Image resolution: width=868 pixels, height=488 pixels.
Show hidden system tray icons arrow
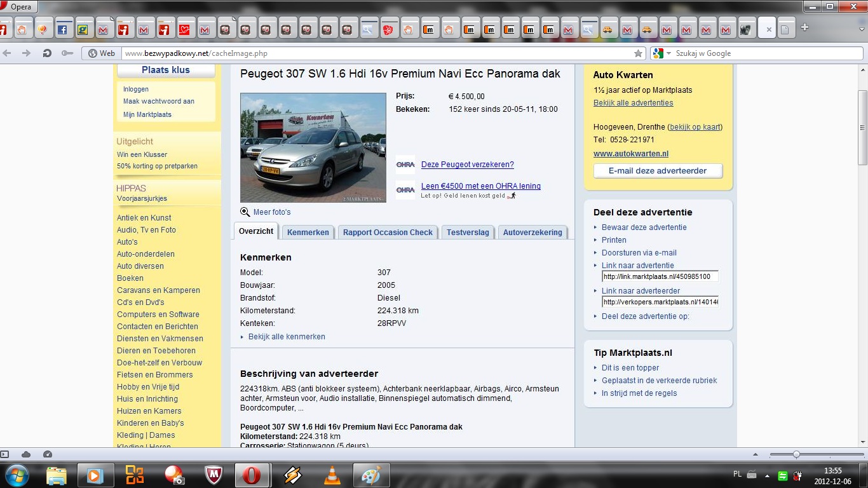767,475
